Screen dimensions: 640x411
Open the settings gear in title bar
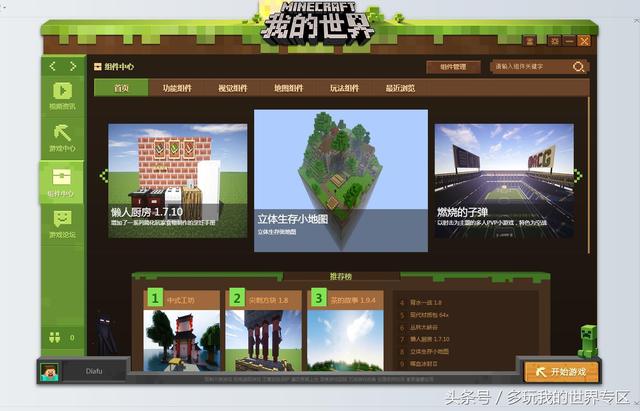point(554,41)
